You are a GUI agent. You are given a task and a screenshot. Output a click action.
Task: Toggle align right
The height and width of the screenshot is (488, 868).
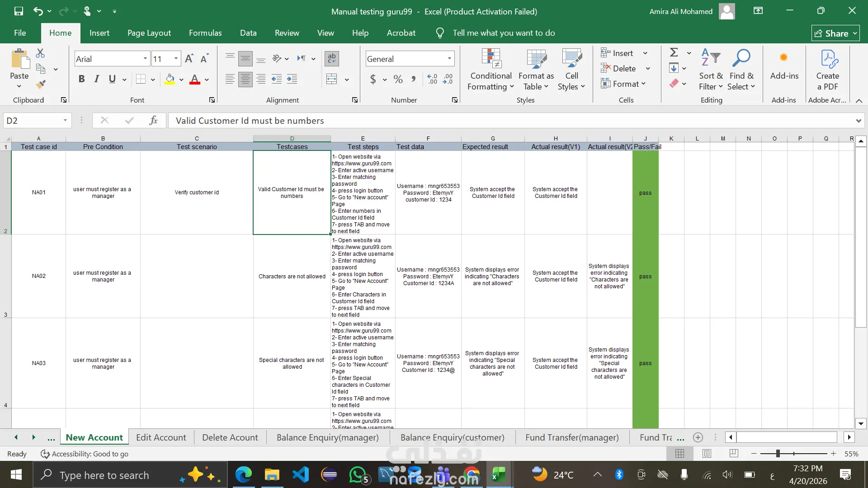coord(261,80)
